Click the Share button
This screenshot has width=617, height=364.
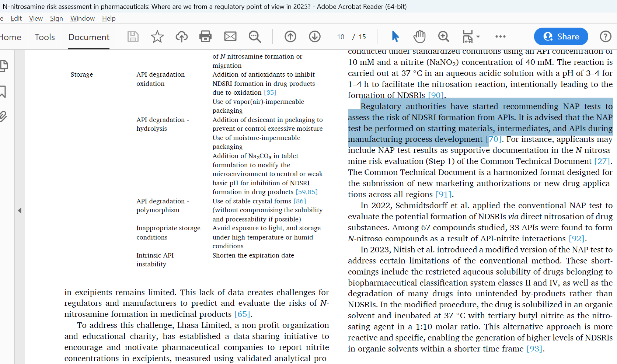(561, 36)
